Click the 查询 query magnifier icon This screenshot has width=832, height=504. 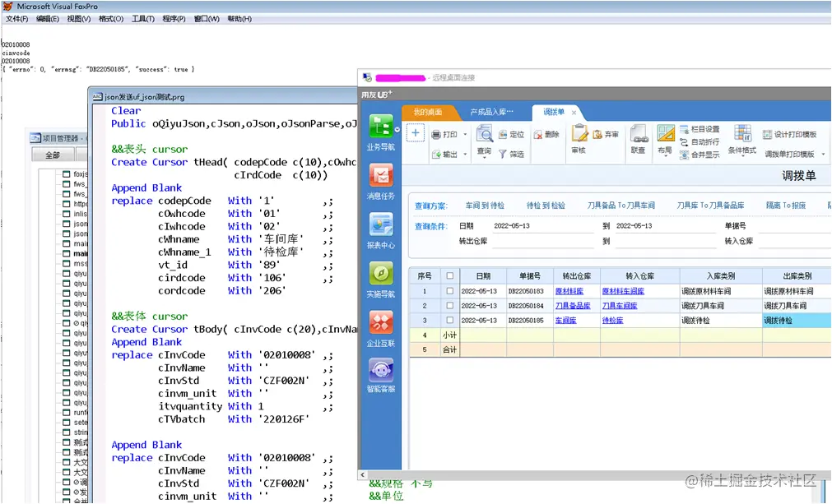[484, 133]
